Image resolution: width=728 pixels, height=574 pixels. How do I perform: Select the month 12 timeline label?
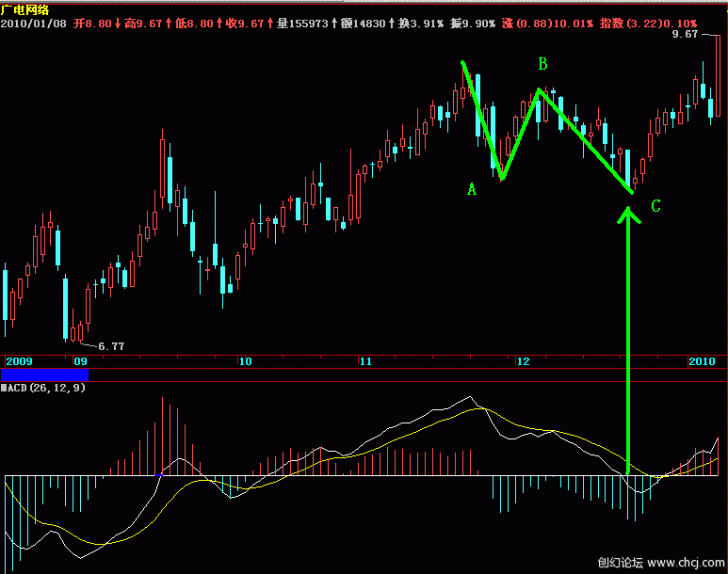click(524, 360)
